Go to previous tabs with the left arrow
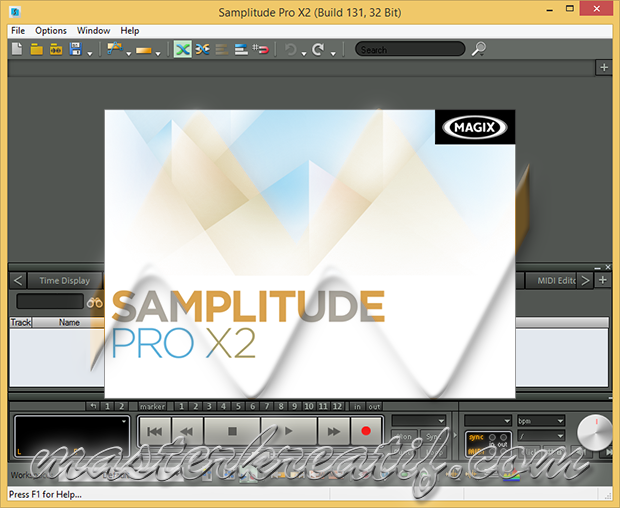Viewport: 620px width, 508px height. (x=18, y=281)
